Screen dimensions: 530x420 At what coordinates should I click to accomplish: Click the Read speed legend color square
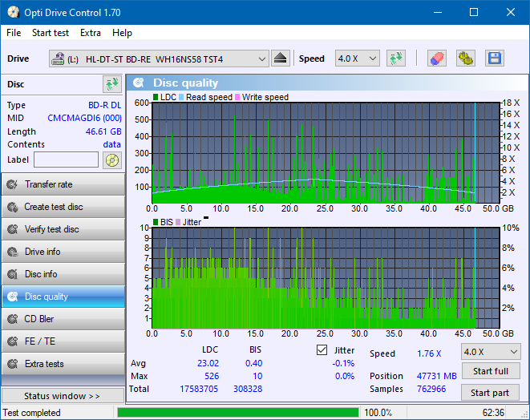[x=181, y=97]
